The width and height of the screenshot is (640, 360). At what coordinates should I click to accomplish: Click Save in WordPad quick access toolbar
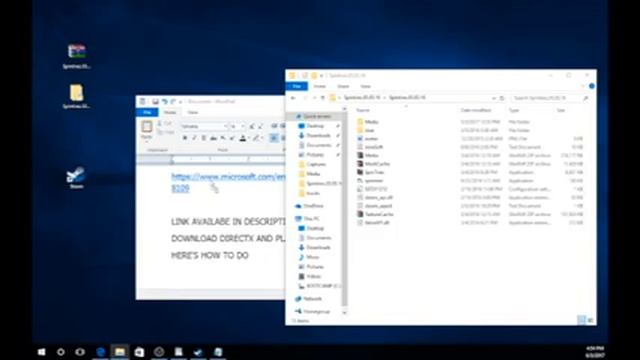click(x=155, y=102)
